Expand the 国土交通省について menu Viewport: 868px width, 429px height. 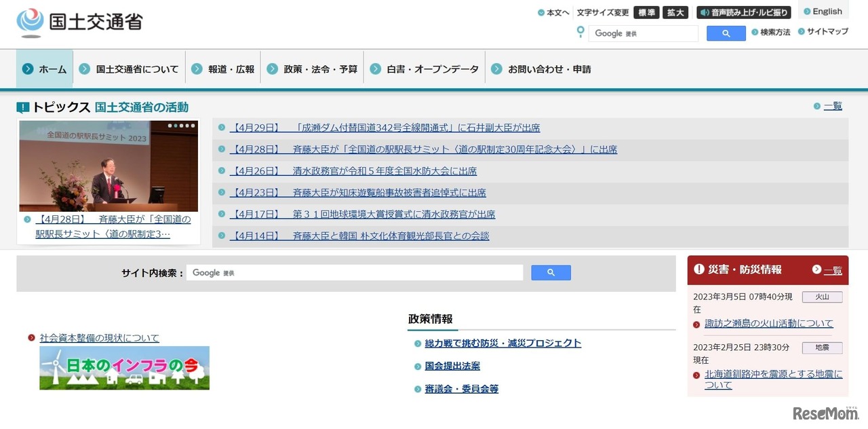tap(129, 69)
